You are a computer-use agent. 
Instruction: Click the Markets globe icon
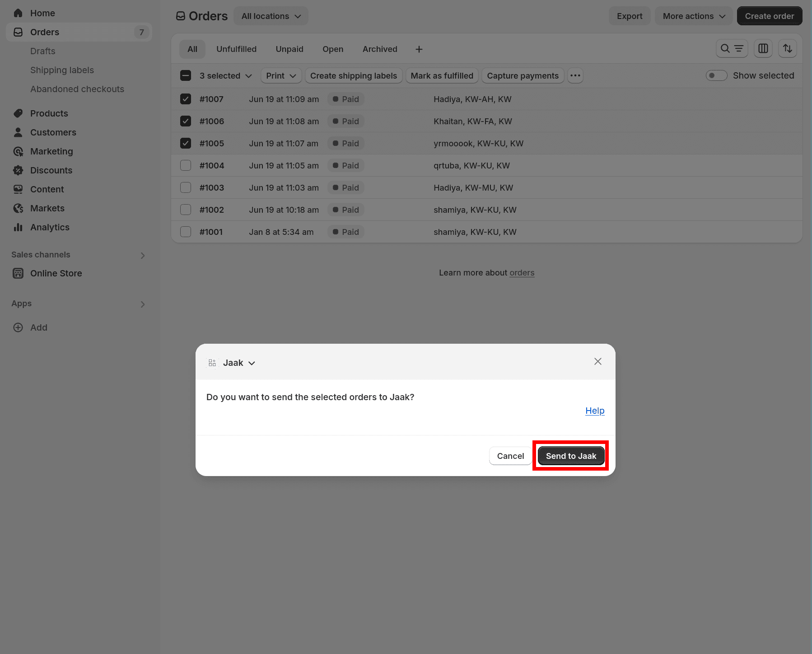pos(18,208)
